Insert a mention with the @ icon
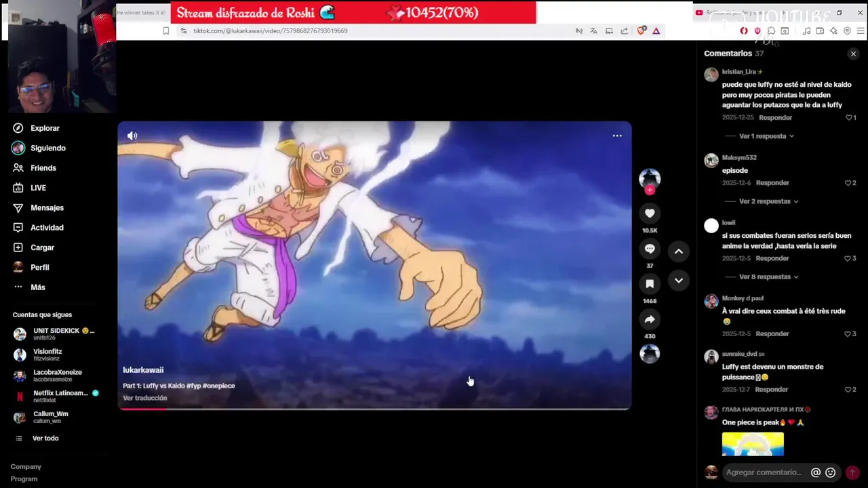This screenshot has height=488, width=868. pyautogui.click(x=816, y=472)
